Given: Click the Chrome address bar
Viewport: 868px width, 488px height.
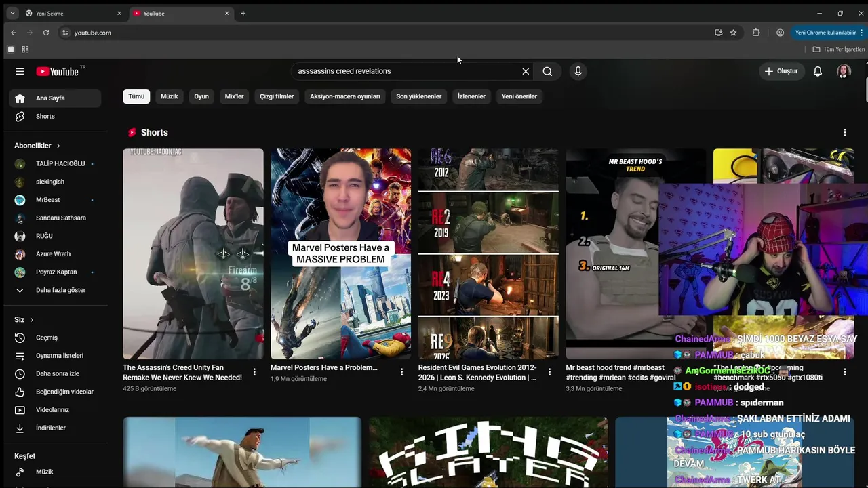Looking at the screenshot, I should tap(387, 33).
